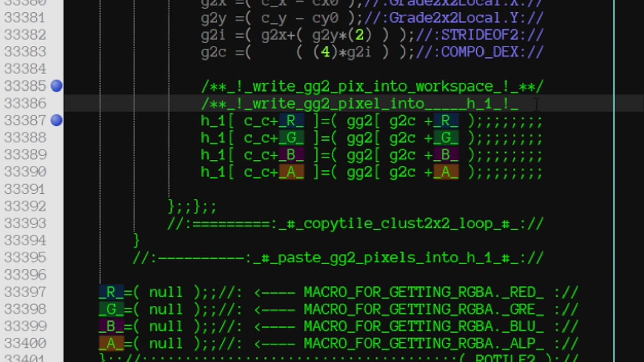Click the g2i variable on line 33382
This screenshot has width=644, height=362.
[213, 35]
